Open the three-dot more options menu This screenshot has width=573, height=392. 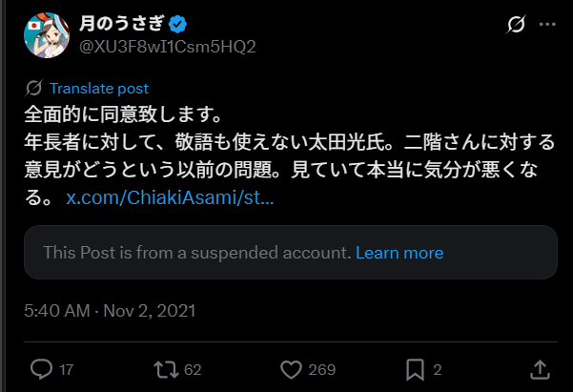546,24
